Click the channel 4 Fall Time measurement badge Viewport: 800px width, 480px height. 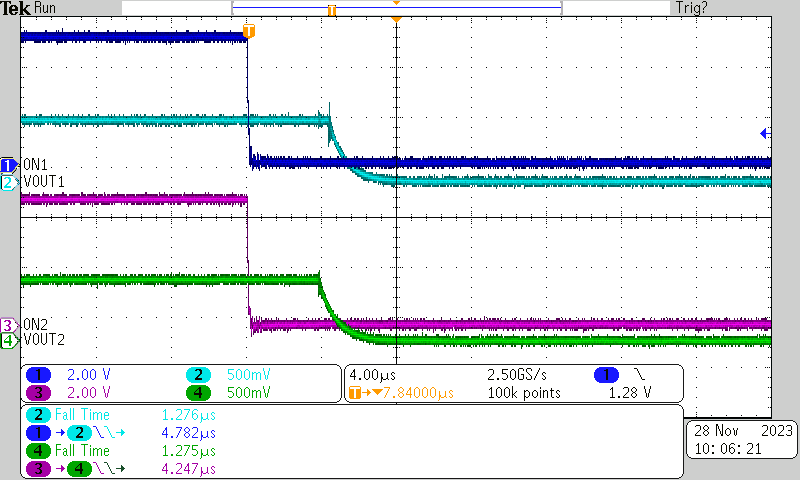point(38,451)
